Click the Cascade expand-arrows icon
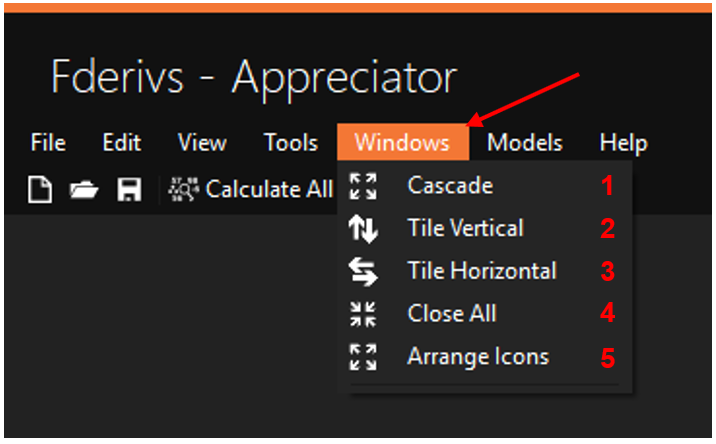The image size is (716, 444). click(363, 186)
